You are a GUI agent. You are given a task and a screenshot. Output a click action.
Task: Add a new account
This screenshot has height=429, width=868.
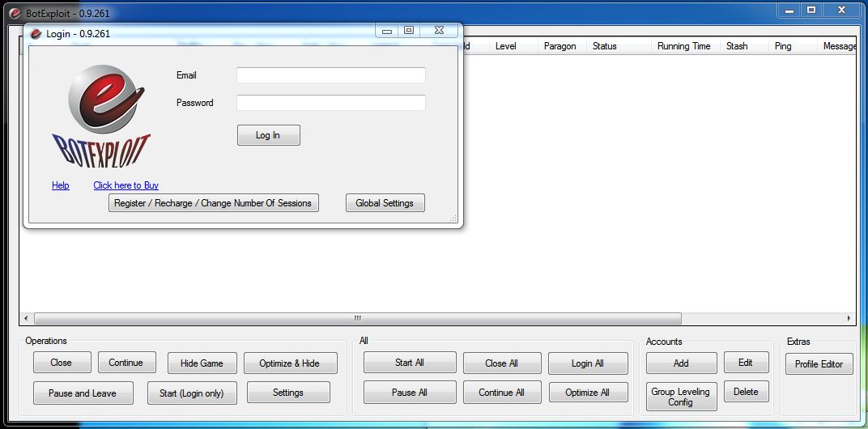(x=682, y=363)
